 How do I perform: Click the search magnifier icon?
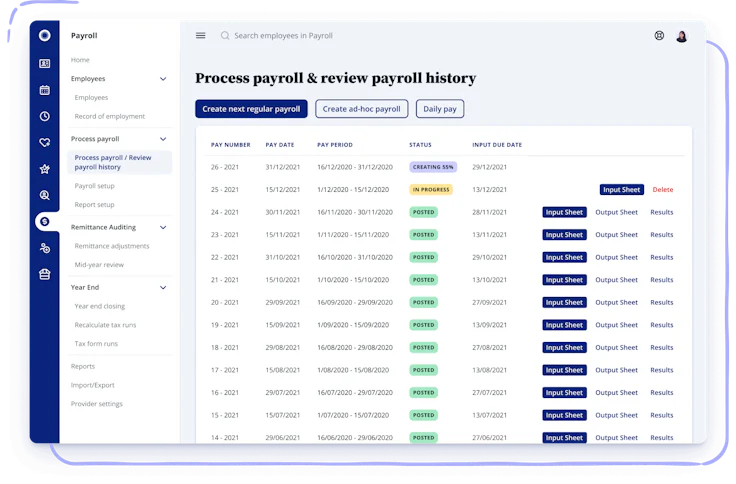coord(225,36)
